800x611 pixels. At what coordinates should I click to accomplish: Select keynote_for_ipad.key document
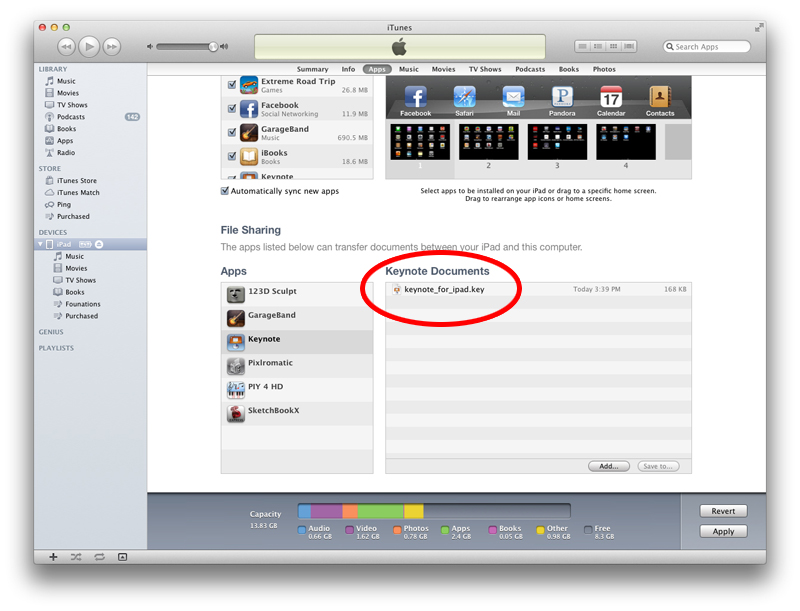pos(538,289)
